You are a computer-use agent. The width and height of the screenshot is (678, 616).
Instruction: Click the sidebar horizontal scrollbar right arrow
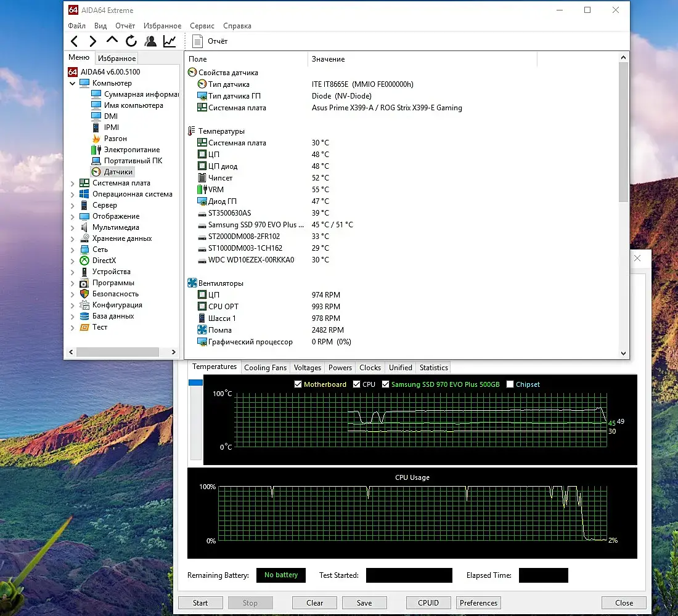173,352
